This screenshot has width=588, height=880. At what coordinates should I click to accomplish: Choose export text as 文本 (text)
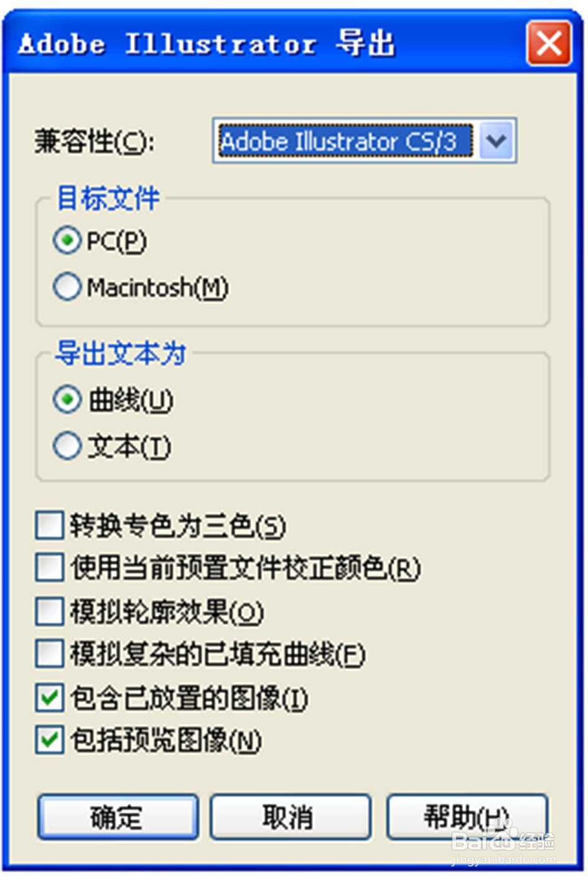point(67,446)
